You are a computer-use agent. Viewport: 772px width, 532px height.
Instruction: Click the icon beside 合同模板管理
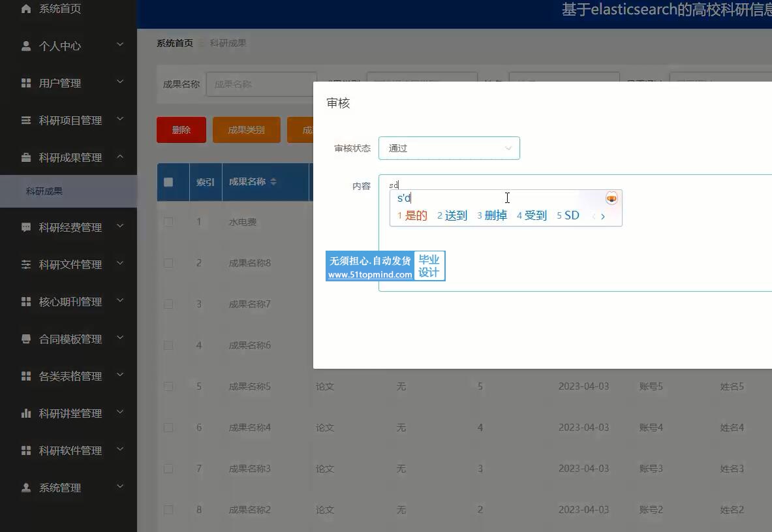[x=26, y=339]
